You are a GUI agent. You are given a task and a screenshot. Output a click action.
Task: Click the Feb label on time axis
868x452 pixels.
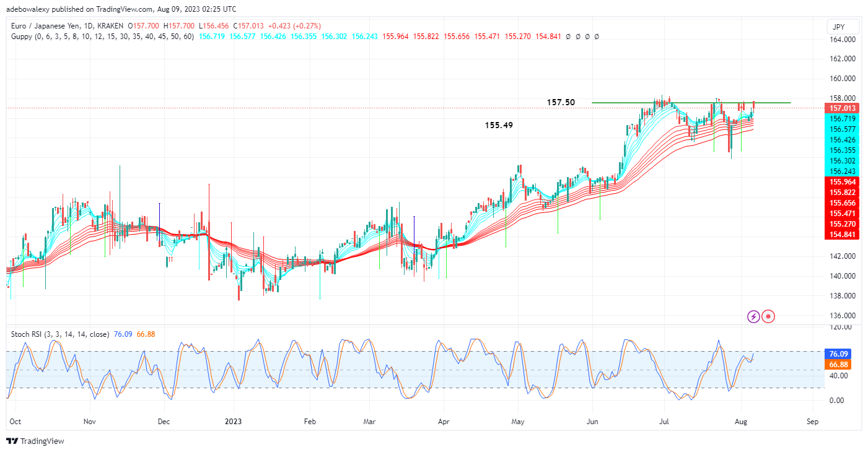310,422
